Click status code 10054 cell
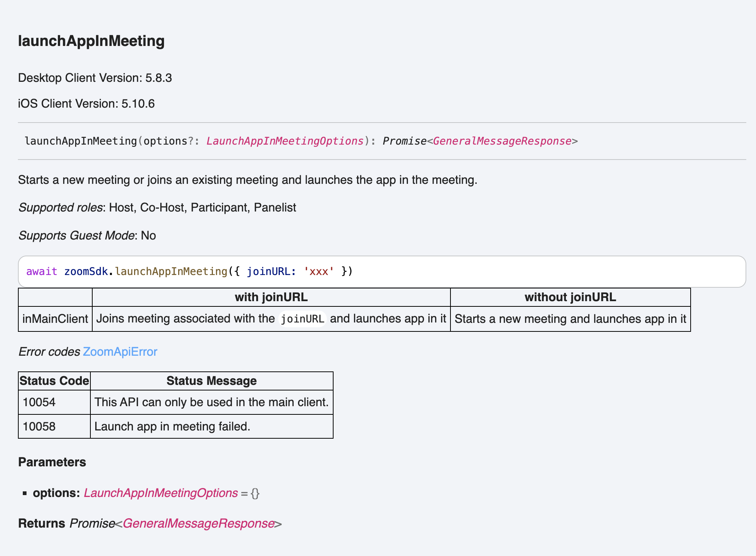This screenshot has width=756, height=556. [39, 402]
